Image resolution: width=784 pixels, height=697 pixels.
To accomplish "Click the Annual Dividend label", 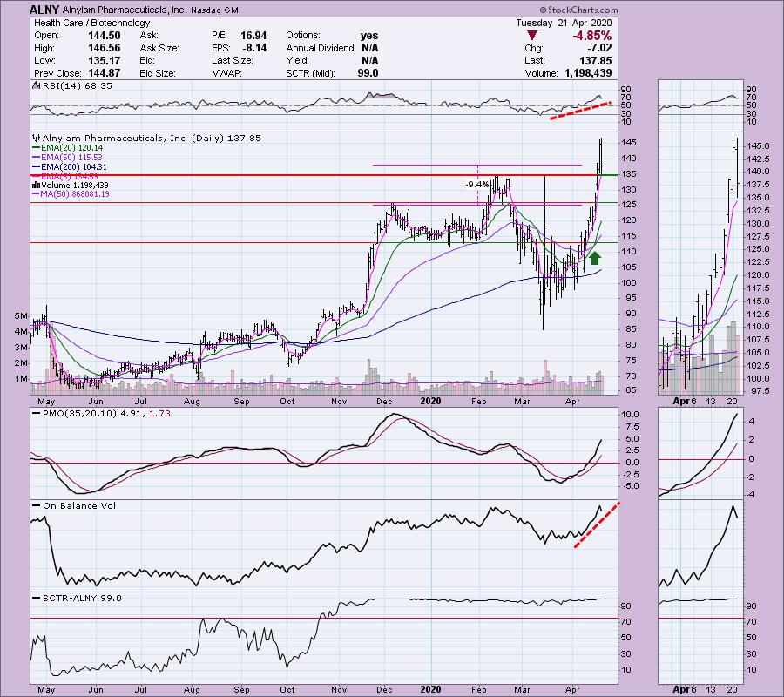I will pos(321,48).
